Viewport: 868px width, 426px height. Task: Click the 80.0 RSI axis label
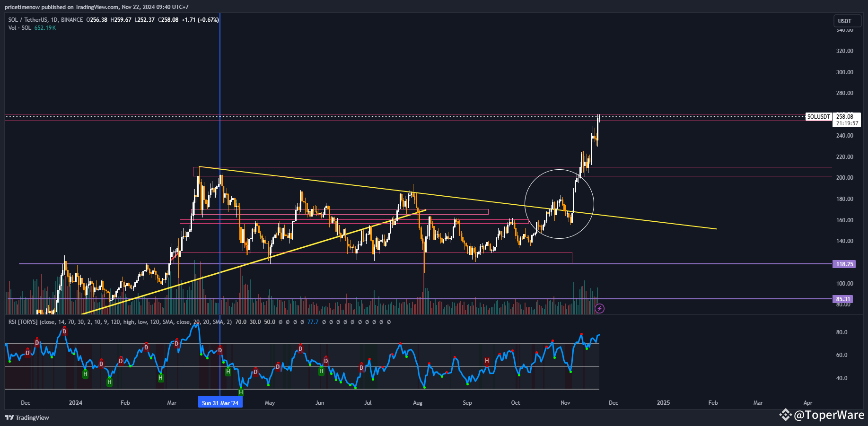pos(842,332)
